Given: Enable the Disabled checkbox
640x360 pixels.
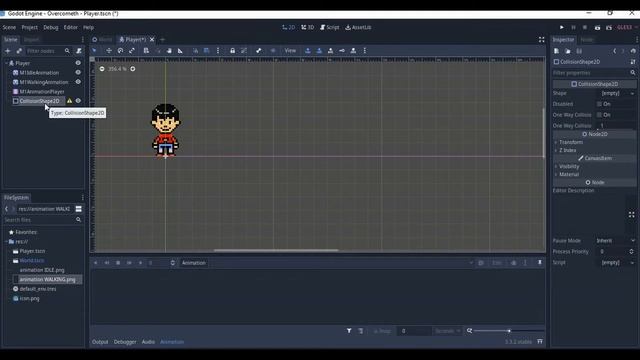Looking at the screenshot, I should pyautogui.click(x=599, y=104).
